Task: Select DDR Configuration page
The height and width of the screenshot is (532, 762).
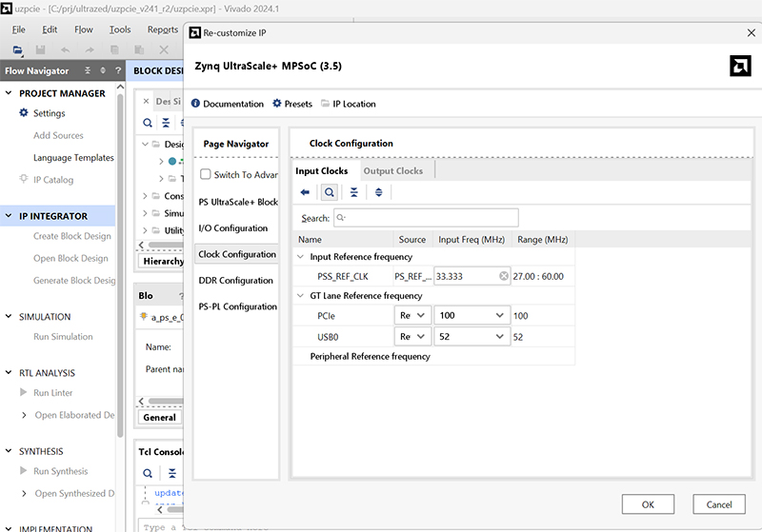Action: pyautogui.click(x=235, y=281)
